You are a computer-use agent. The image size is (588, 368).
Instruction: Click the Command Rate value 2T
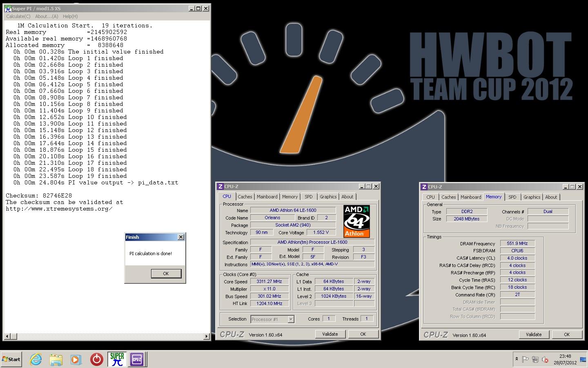pos(517,294)
